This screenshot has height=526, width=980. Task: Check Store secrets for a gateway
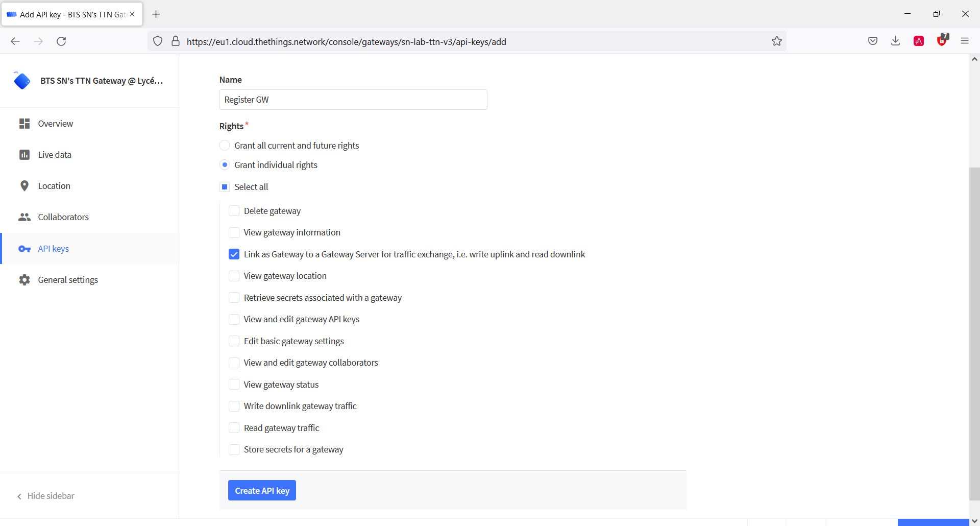click(234, 449)
